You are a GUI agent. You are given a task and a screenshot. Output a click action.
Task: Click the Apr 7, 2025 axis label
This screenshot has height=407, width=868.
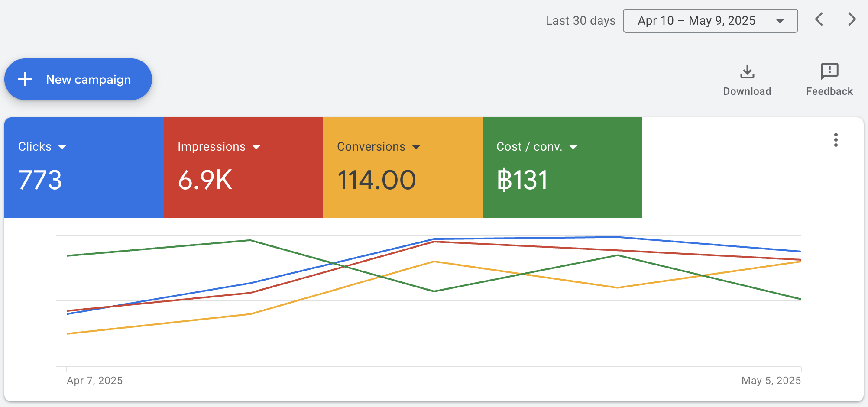tap(95, 381)
